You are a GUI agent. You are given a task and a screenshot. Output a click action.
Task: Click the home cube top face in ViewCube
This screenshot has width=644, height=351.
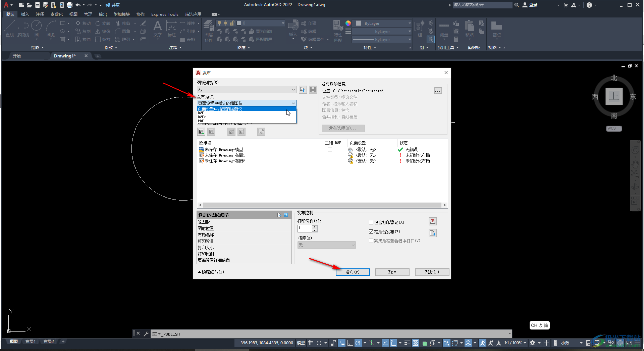pos(614,97)
